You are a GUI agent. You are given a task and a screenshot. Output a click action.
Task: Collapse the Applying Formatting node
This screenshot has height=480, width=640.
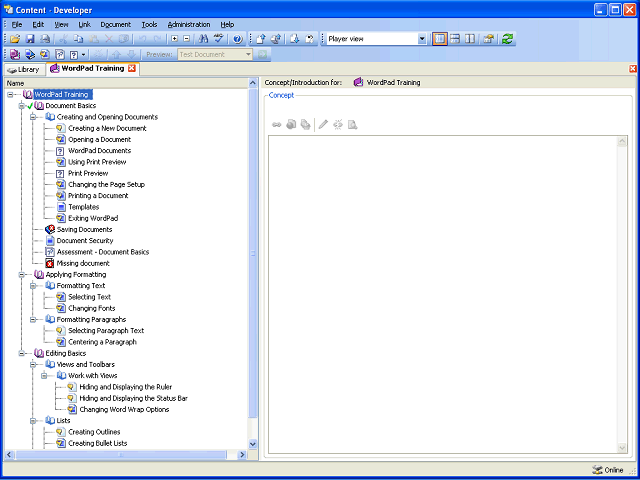point(21,275)
